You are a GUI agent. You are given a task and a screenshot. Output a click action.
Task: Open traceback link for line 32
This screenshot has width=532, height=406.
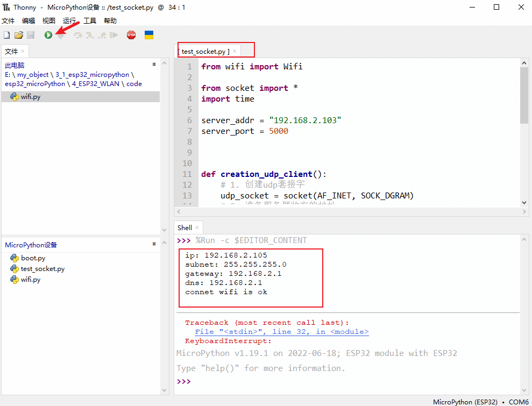coord(282,332)
